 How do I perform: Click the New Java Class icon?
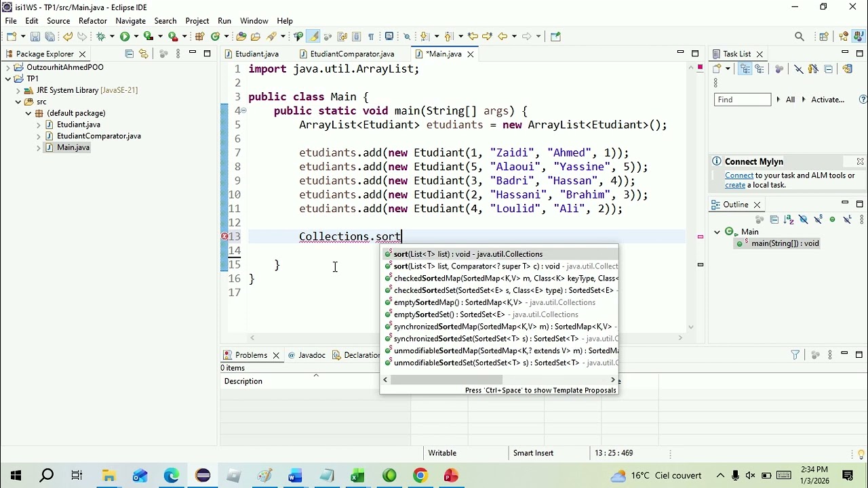click(x=215, y=37)
